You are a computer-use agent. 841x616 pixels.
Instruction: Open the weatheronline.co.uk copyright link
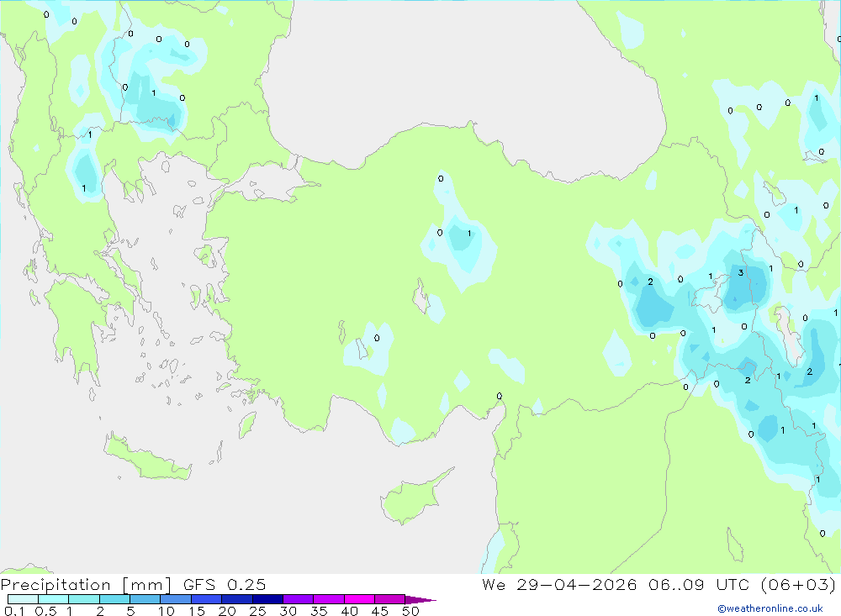click(x=770, y=608)
